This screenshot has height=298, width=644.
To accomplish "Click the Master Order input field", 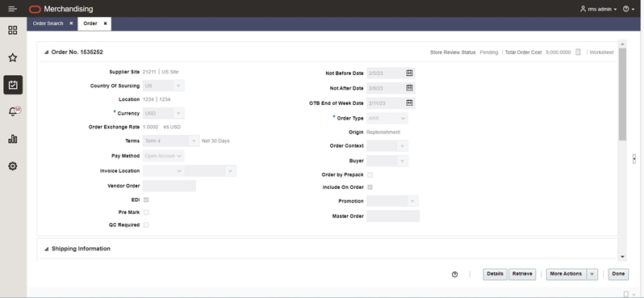I will point(393,216).
